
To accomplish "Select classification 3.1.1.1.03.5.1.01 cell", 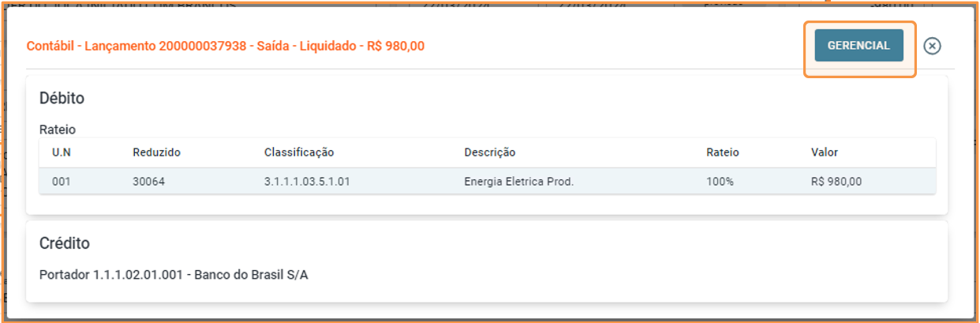I will (x=307, y=182).
